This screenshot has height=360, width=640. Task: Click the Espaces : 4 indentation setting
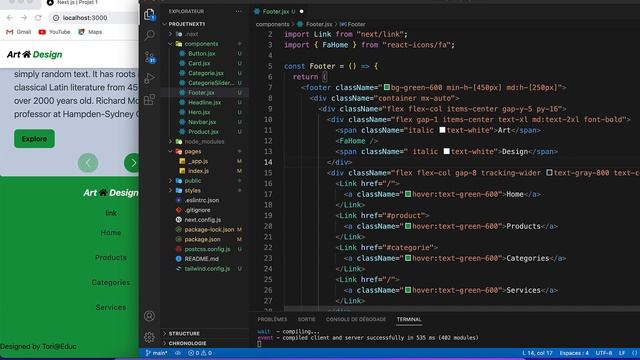coord(574,353)
